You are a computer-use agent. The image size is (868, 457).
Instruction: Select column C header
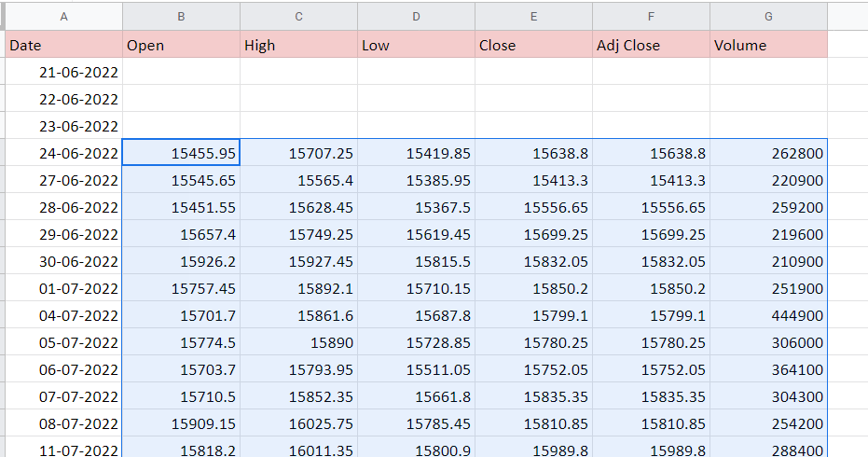[299, 17]
